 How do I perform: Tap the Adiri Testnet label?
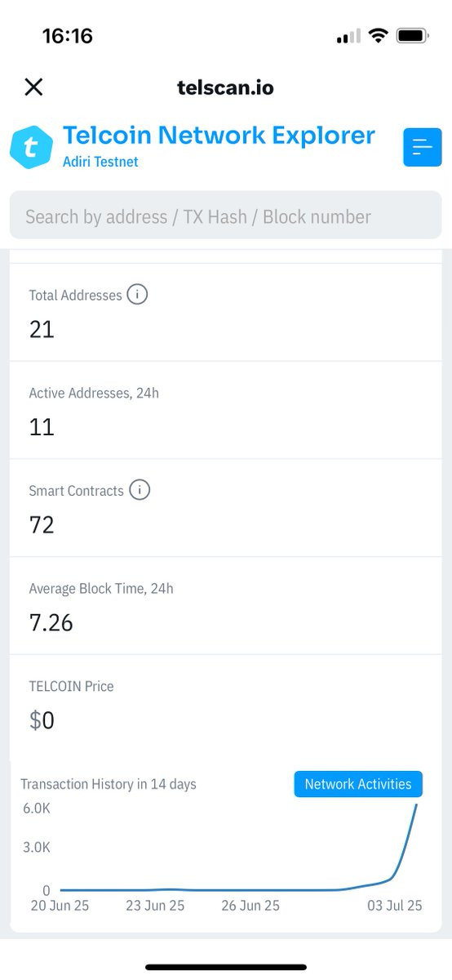(x=100, y=162)
